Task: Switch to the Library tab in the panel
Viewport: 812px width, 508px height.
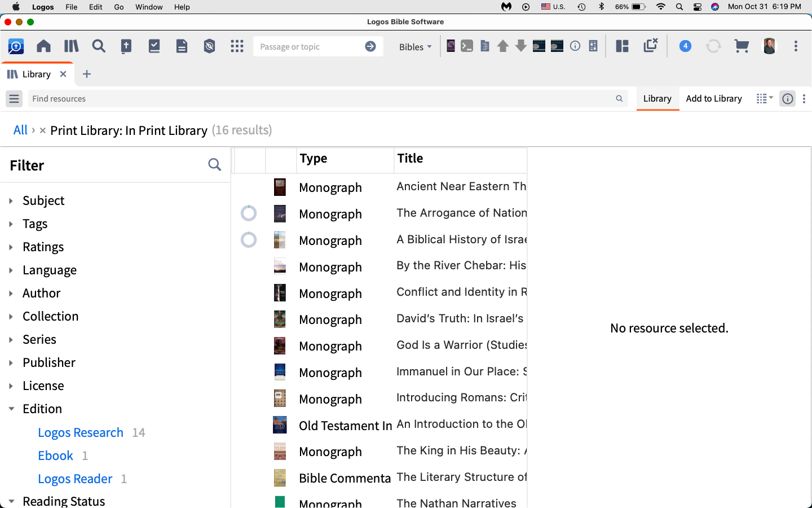Action: [657, 99]
